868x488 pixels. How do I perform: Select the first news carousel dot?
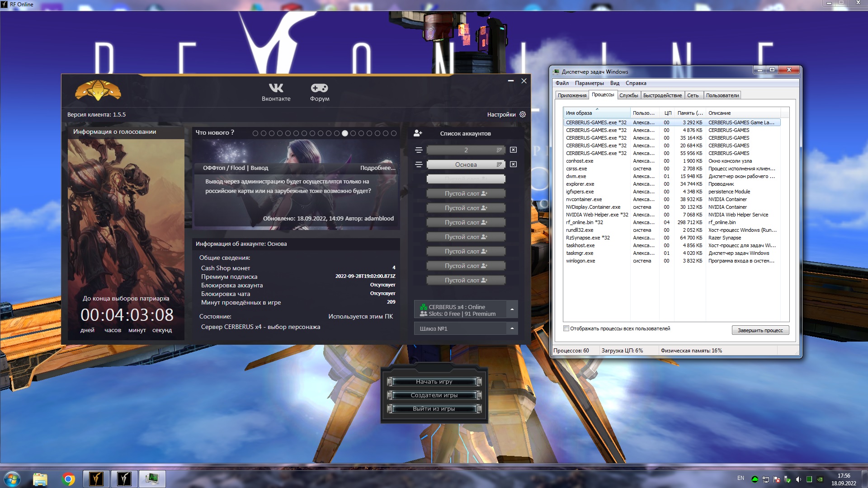[255, 133]
